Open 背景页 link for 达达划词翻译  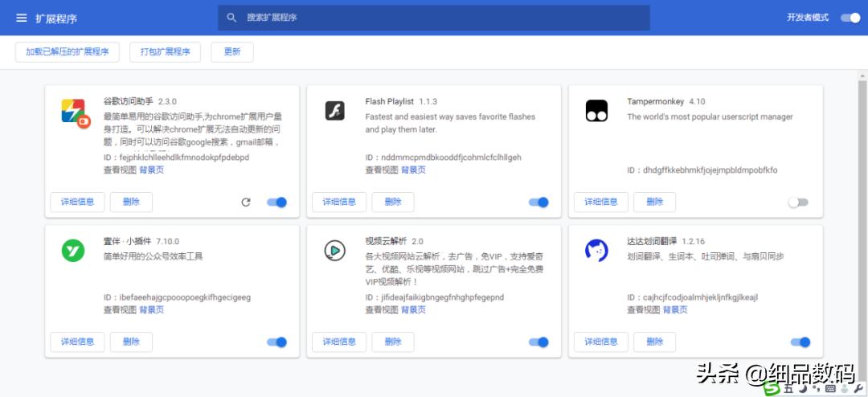click(x=675, y=310)
